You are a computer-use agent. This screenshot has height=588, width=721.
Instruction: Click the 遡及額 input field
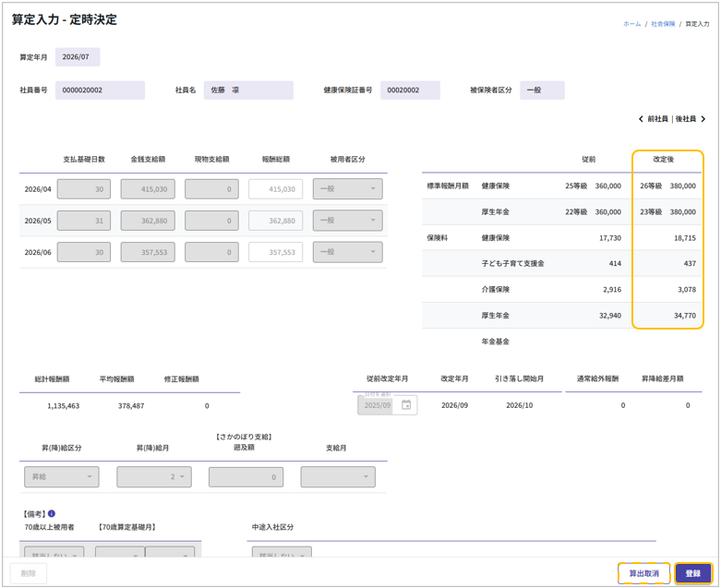[x=246, y=477]
